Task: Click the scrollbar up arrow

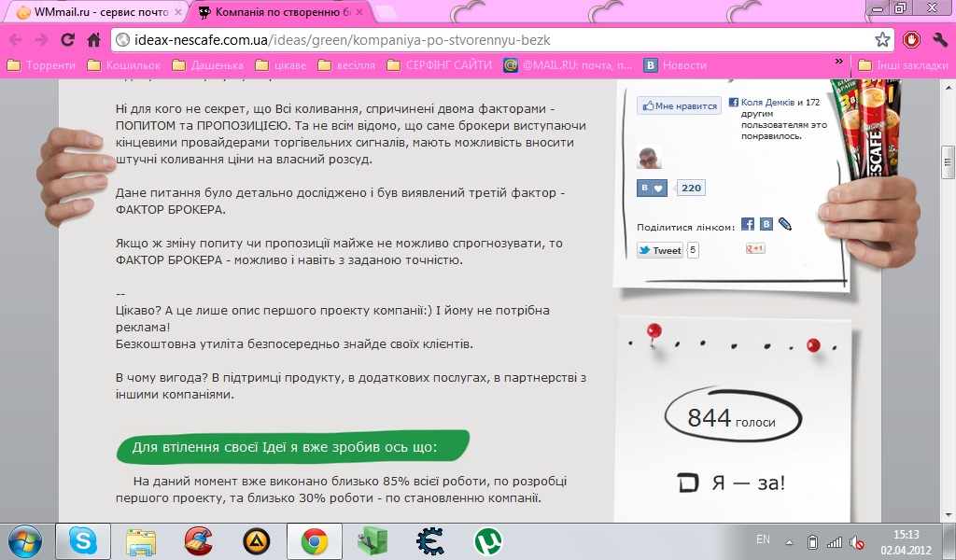Action: (948, 88)
